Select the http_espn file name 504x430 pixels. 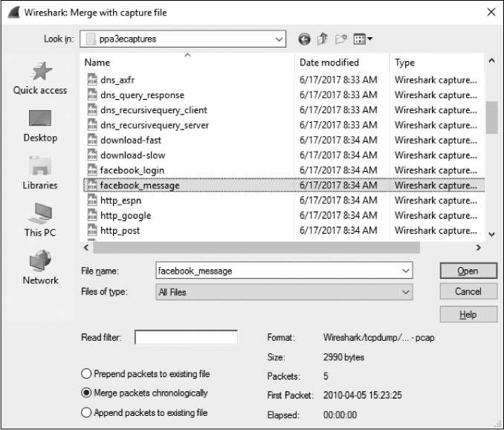point(120,201)
